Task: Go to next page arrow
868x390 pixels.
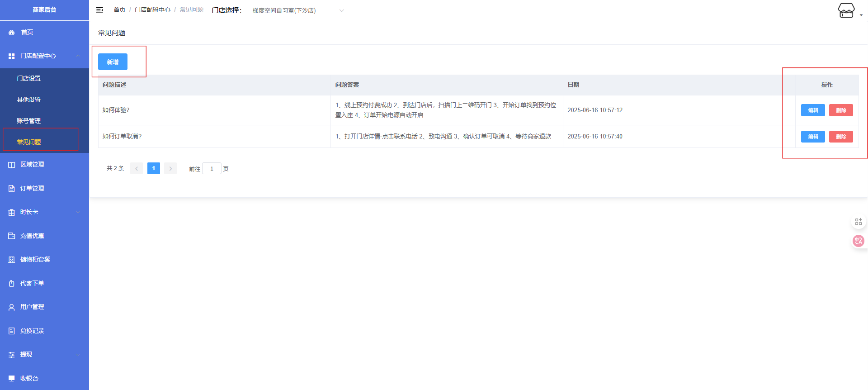Action: click(170, 169)
